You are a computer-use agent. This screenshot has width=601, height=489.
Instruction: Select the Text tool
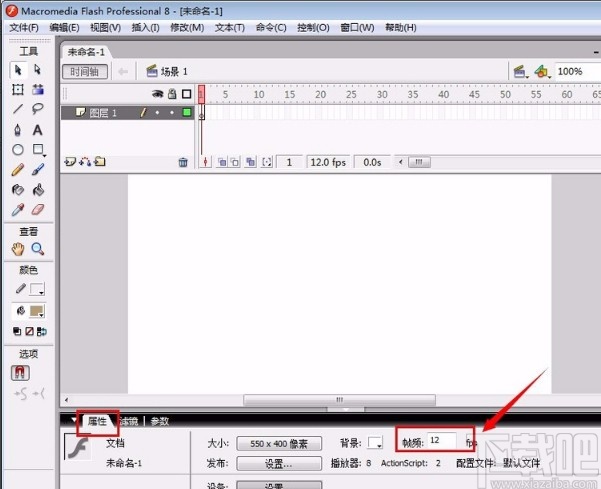click(x=38, y=130)
